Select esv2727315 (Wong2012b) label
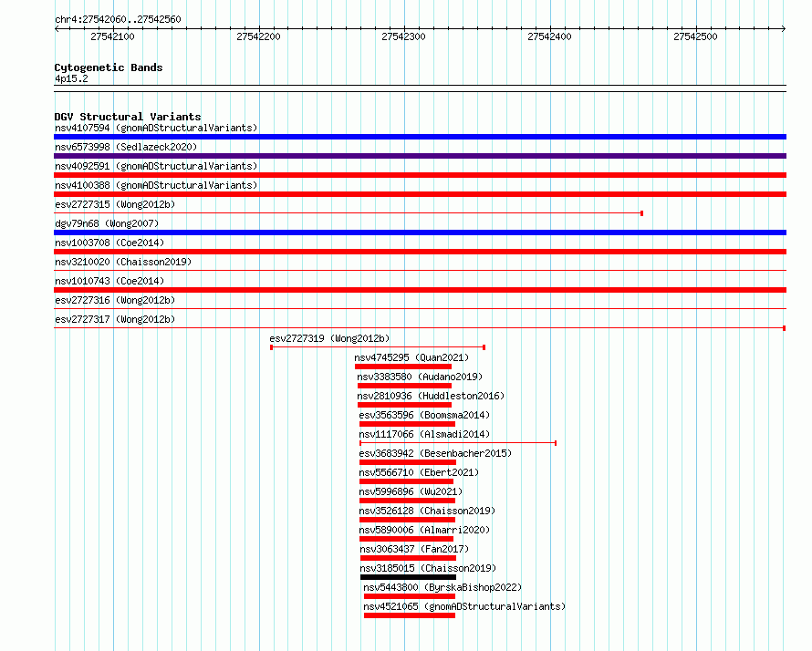812x651 pixels. (115, 204)
